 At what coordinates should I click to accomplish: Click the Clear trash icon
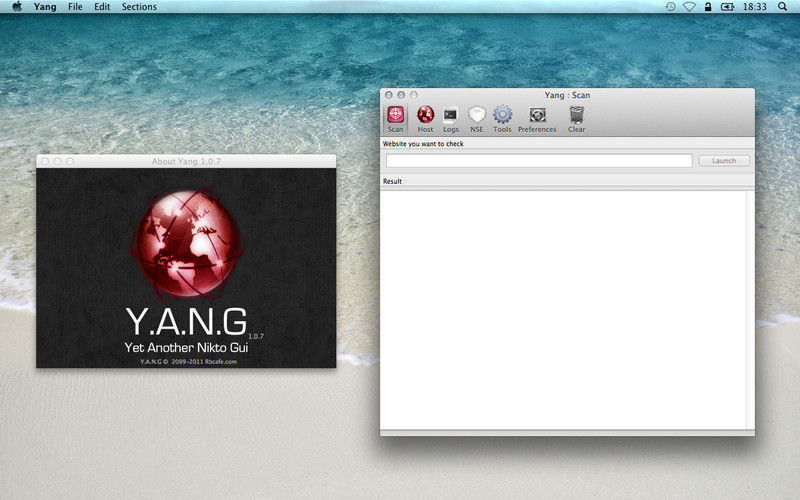577,119
